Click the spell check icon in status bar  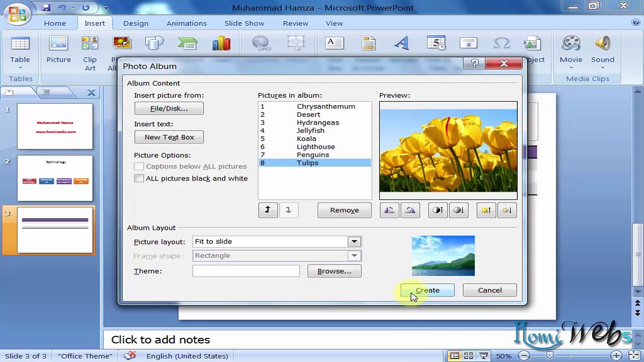point(129,355)
